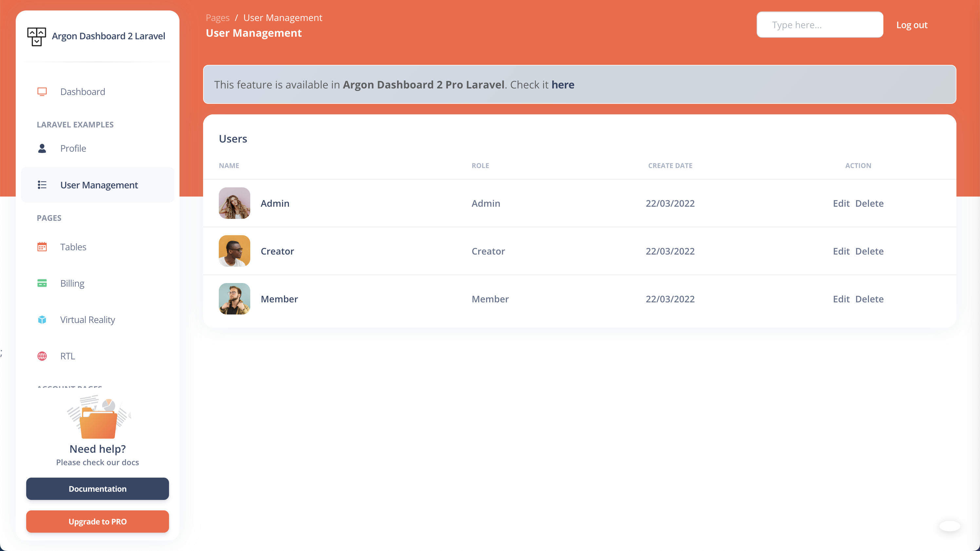Go to the Virtual Reality page

pyautogui.click(x=87, y=320)
